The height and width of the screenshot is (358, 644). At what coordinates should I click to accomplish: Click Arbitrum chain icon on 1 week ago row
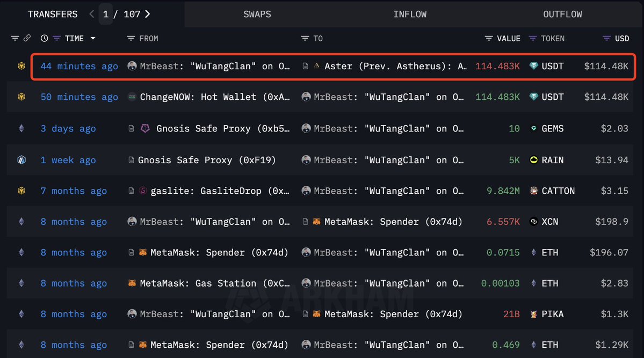(x=21, y=160)
